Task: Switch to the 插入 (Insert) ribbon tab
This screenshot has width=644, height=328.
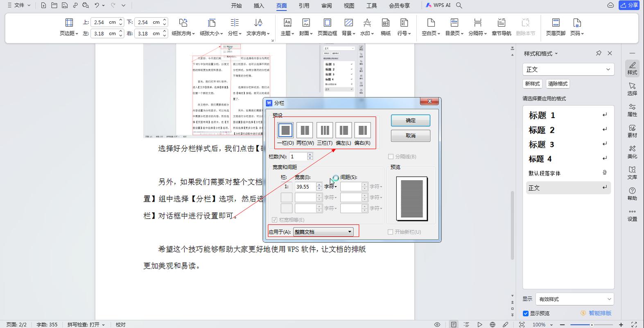Action: coord(259,5)
